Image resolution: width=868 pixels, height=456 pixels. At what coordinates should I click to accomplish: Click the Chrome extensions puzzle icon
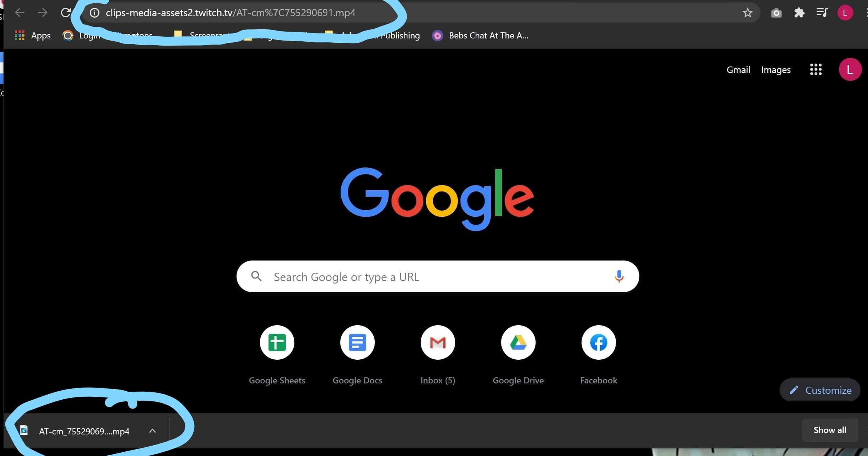[799, 12]
